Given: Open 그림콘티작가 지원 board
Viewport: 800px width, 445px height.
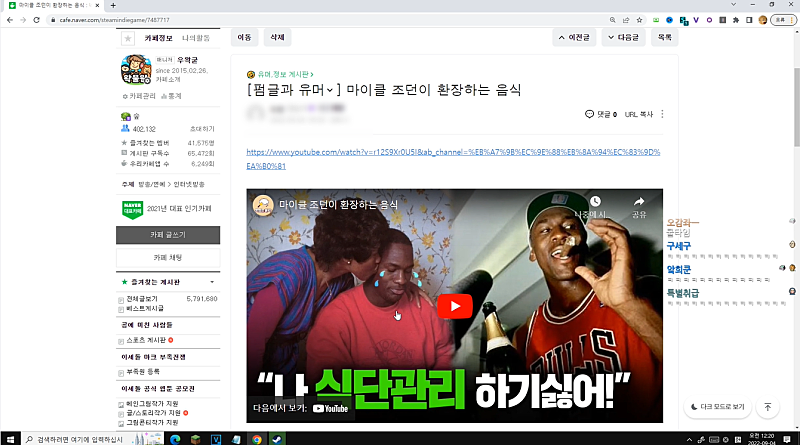Looking at the screenshot, I should (152, 423).
